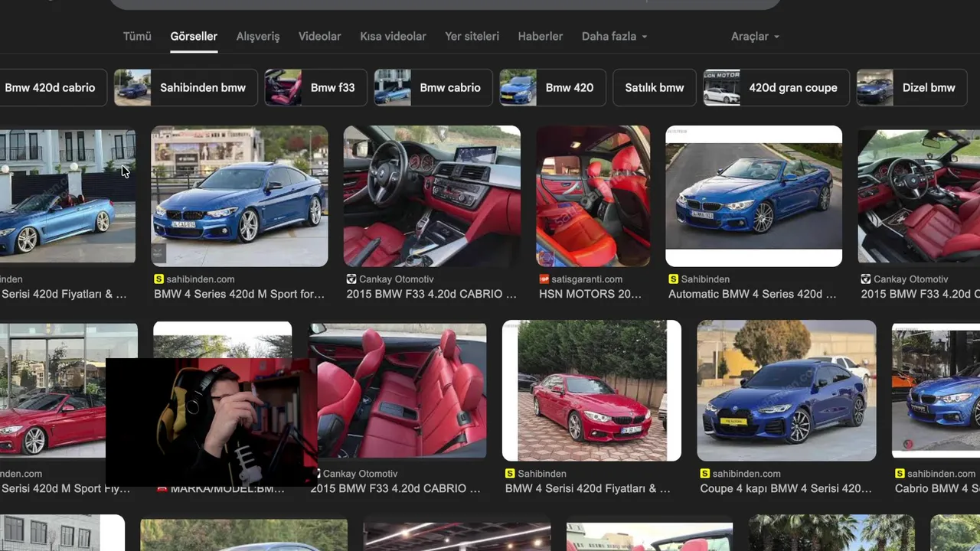Image resolution: width=980 pixels, height=551 pixels.
Task: Open the Yer siteleri tab
Action: pyautogui.click(x=472, y=36)
